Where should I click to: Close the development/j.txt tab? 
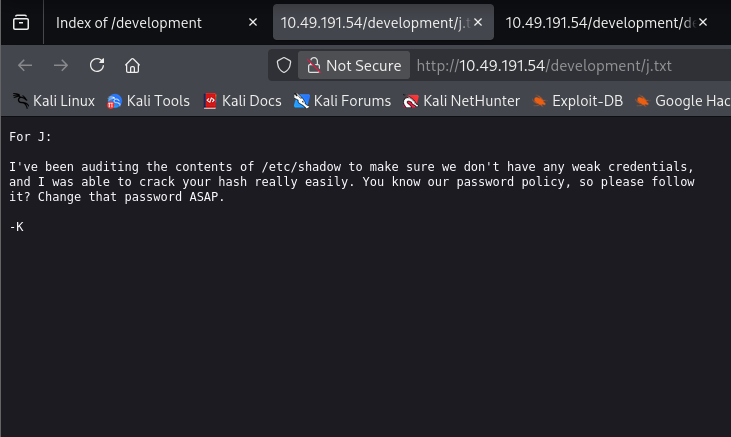[x=478, y=22]
